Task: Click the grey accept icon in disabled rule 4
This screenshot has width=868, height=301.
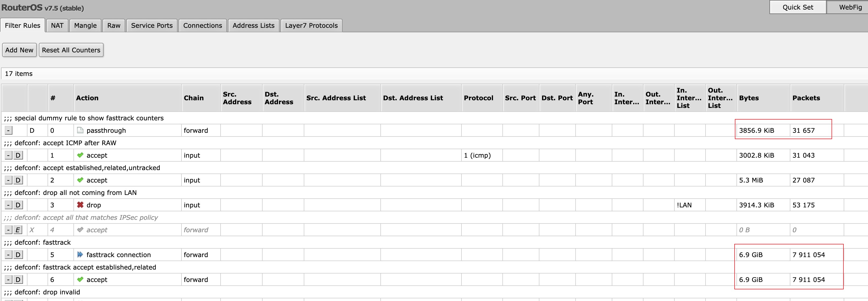Action: [80, 230]
